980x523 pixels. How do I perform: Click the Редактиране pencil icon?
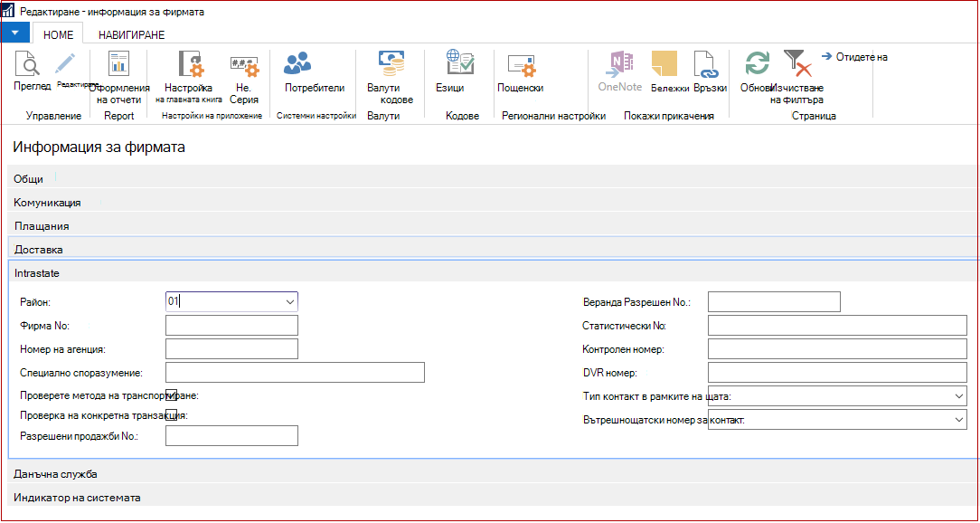[x=64, y=64]
